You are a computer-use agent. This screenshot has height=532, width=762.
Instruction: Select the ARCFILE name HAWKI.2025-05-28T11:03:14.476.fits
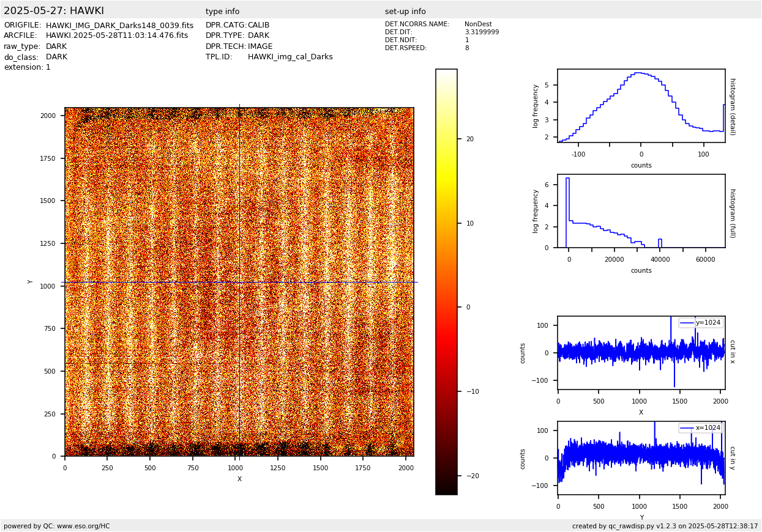pyautogui.click(x=117, y=36)
